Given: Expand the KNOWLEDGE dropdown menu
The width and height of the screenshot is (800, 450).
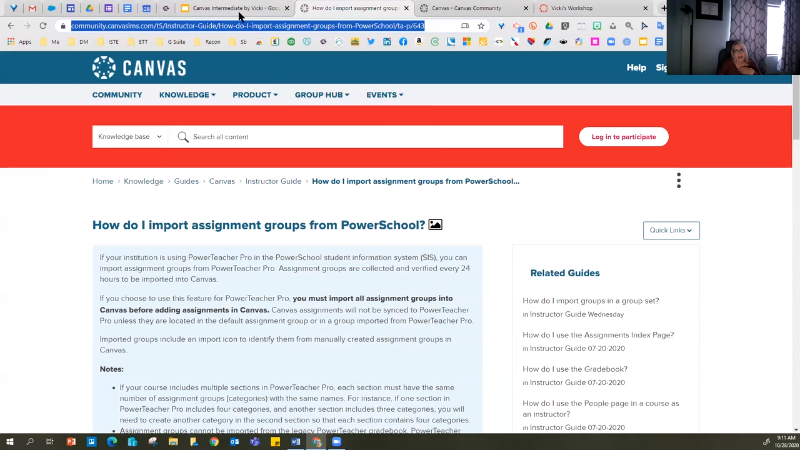Looking at the screenshot, I should [x=187, y=95].
